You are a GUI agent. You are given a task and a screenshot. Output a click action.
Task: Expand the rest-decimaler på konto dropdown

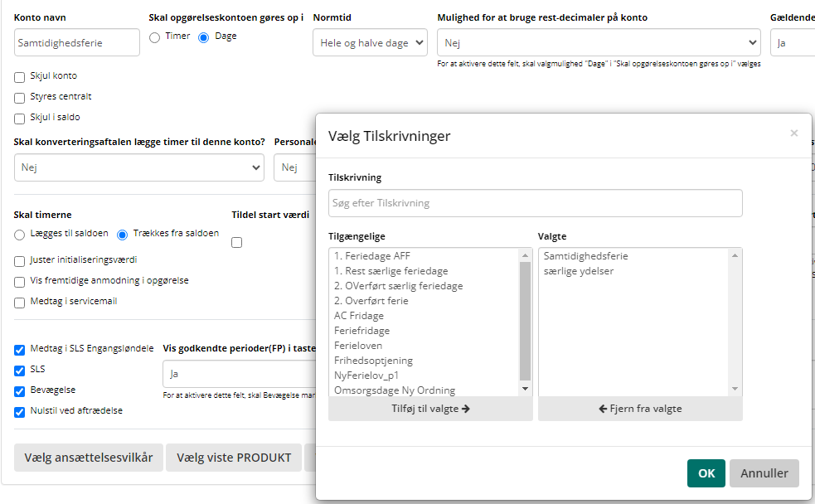tap(598, 43)
